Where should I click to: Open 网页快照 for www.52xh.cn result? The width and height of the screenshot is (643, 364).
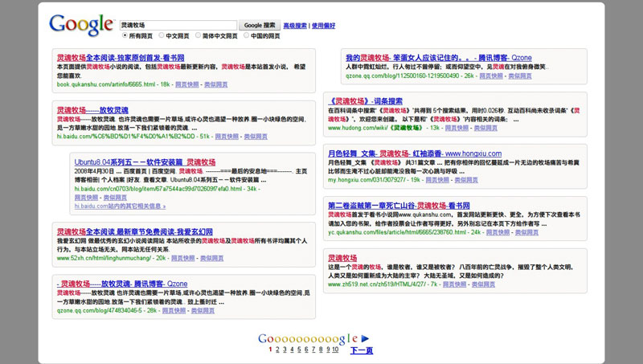(183, 258)
